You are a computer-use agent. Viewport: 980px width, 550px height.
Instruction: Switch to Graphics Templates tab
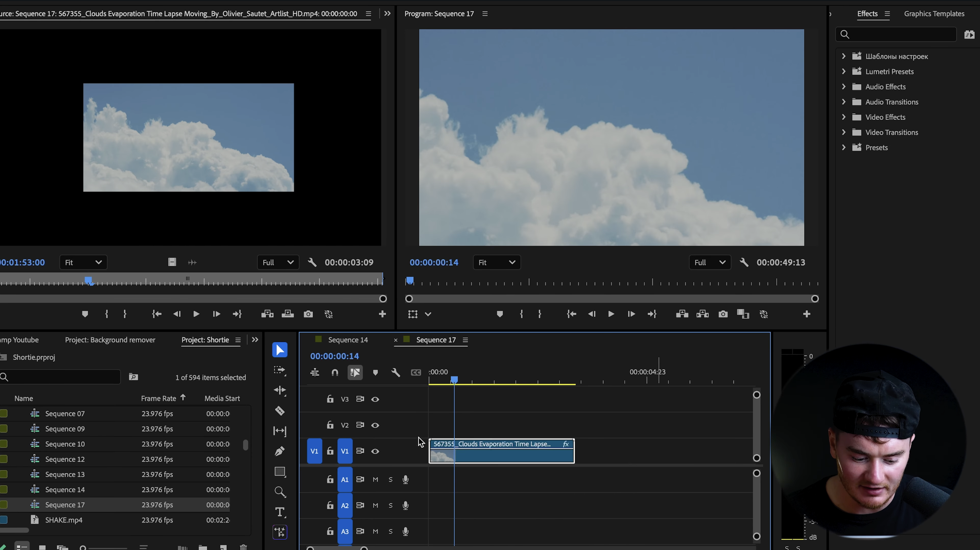point(934,14)
